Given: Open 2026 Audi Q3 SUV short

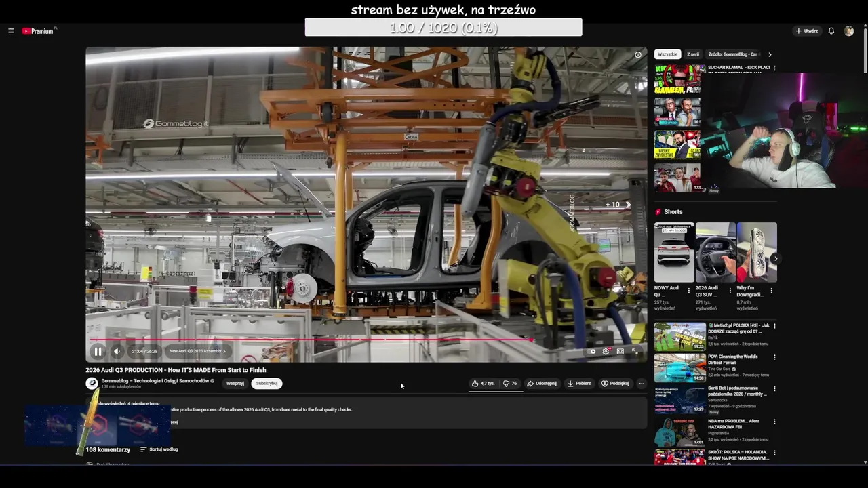Looking at the screenshot, I should tap(715, 252).
